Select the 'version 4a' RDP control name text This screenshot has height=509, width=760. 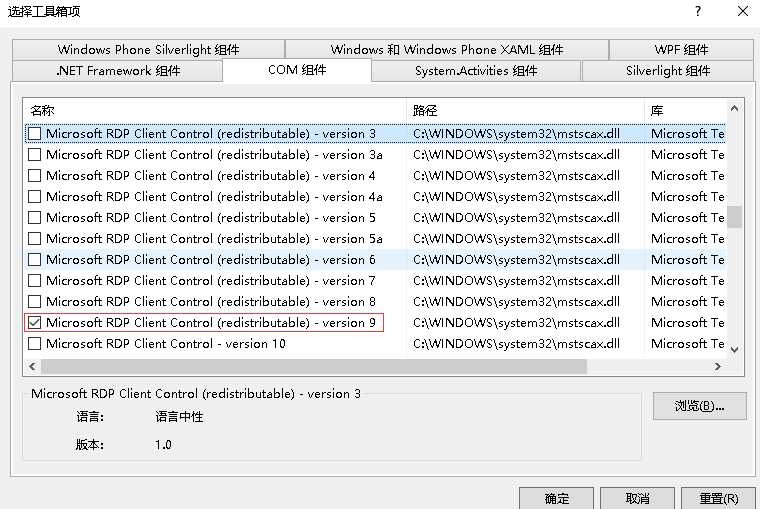pos(214,196)
